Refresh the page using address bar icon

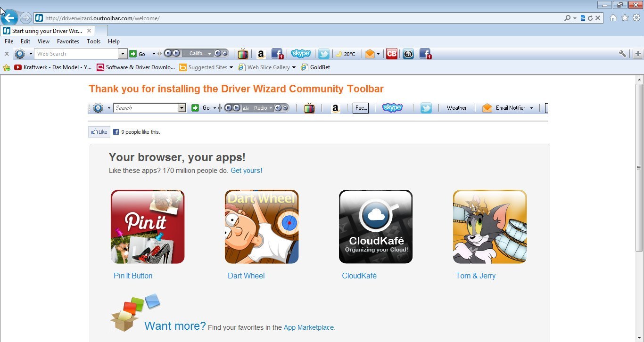(590, 18)
